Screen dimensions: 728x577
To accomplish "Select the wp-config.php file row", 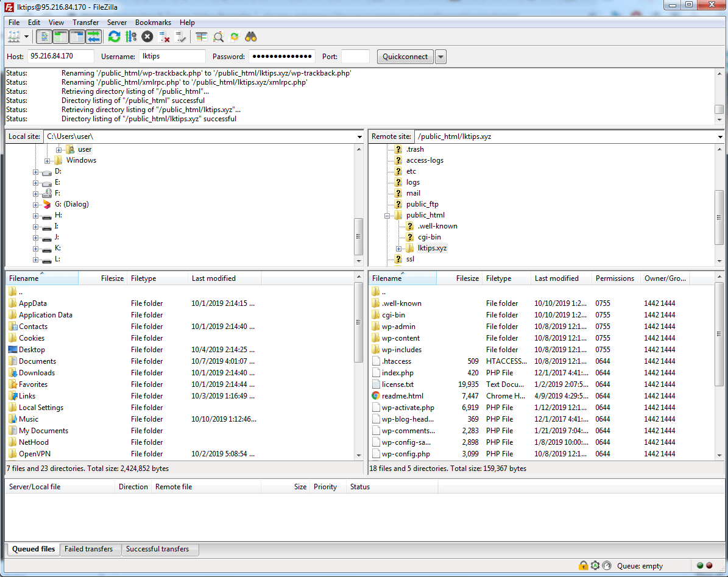I will [542, 454].
